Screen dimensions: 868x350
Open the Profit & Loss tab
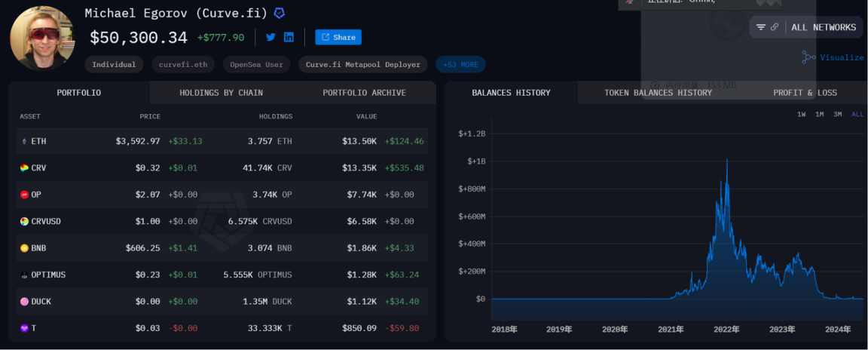[x=805, y=93]
